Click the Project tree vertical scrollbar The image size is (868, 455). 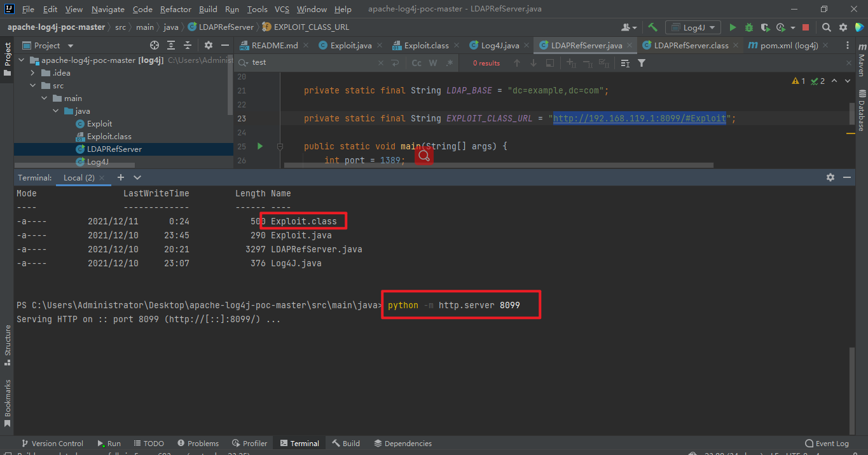231,84
